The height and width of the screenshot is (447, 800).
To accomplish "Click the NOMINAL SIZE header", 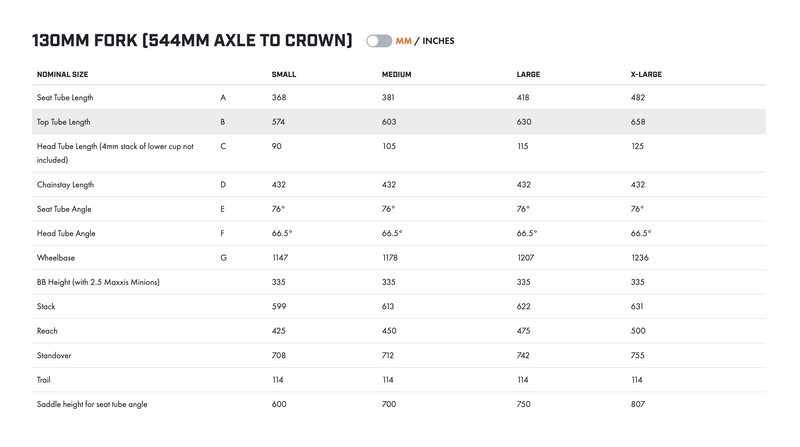I will point(62,74).
